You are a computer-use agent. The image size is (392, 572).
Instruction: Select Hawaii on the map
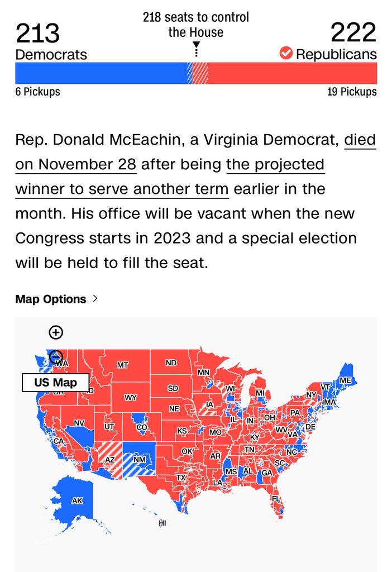tap(162, 523)
